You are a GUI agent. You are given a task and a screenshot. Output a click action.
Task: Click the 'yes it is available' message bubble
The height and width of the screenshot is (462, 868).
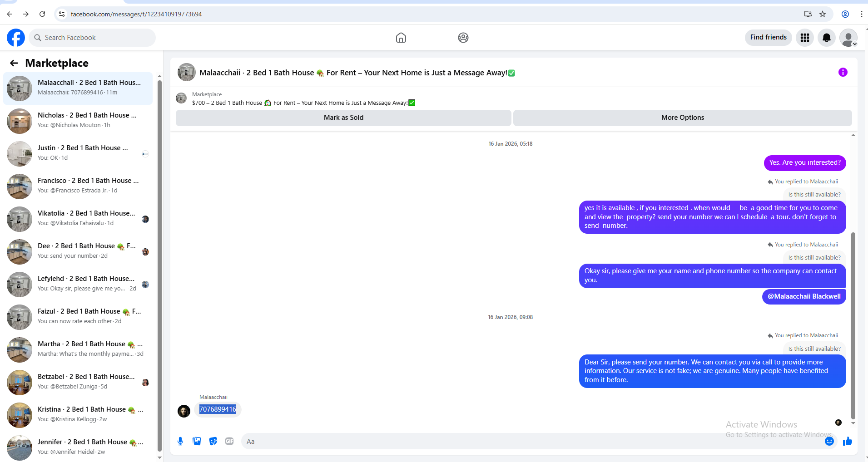(x=712, y=217)
